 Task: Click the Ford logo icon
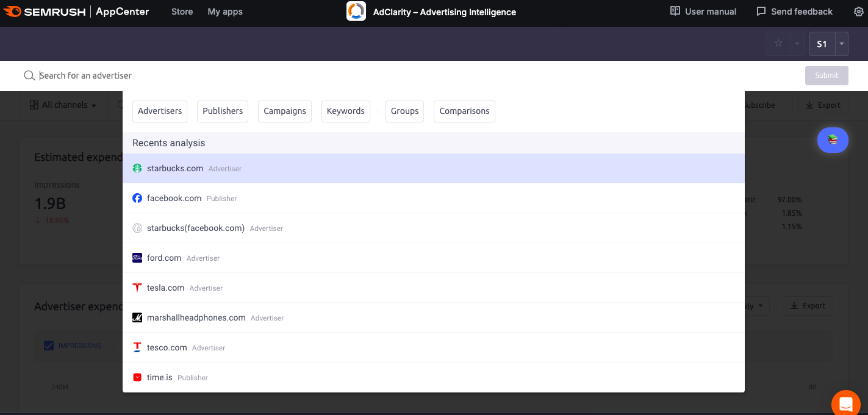(x=137, y=258)
